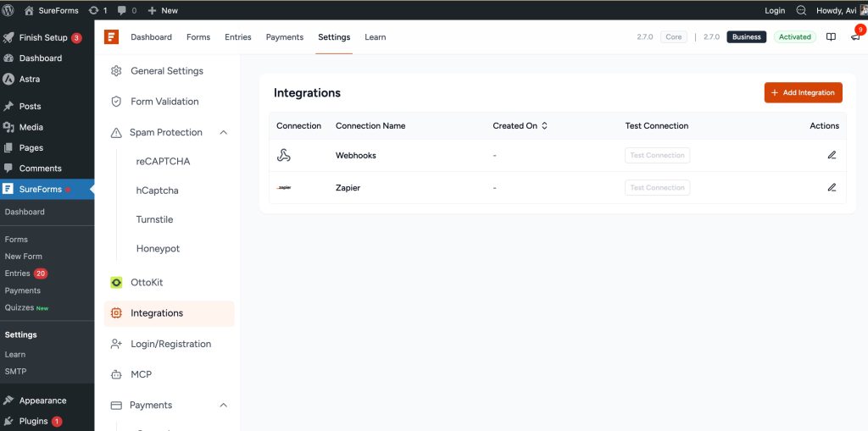Collapse the Payments section chevron
The height and width of the screenshot is (431, 868).
click(224, 405)
